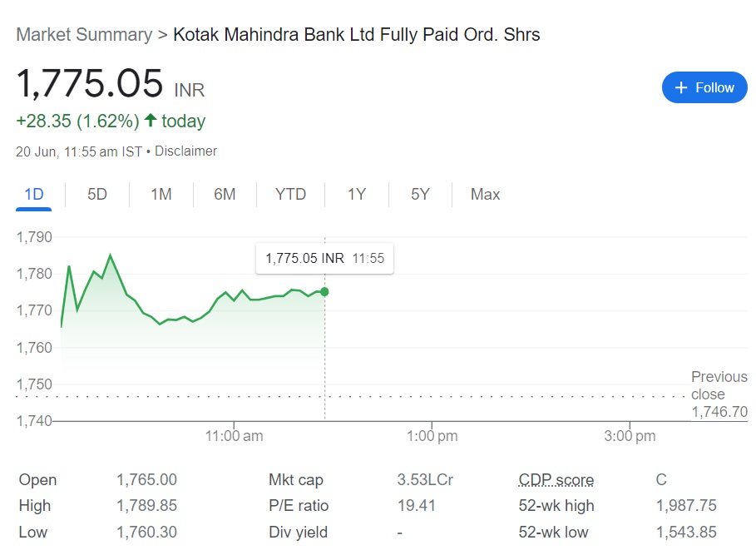Select the 1D time range tab
Image resolution: width=756 pixels, height=555 pixels.
[34, 195]
